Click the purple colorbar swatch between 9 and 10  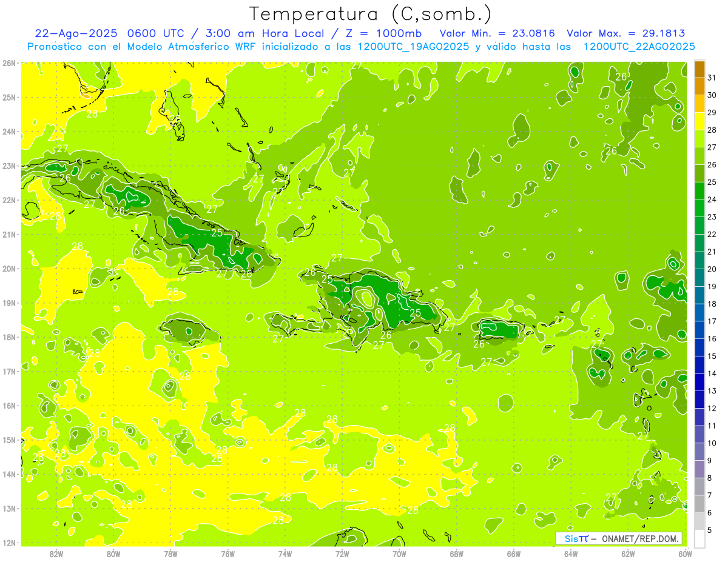(x=699, y=452)
